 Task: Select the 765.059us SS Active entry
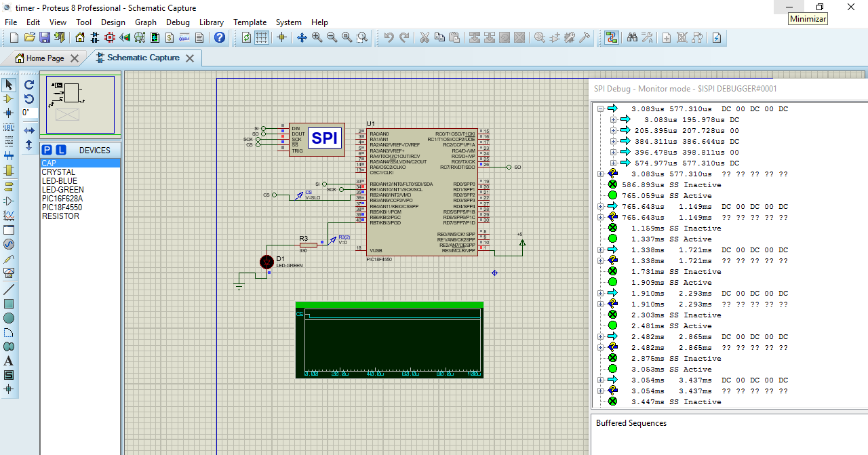coord(667,195)
